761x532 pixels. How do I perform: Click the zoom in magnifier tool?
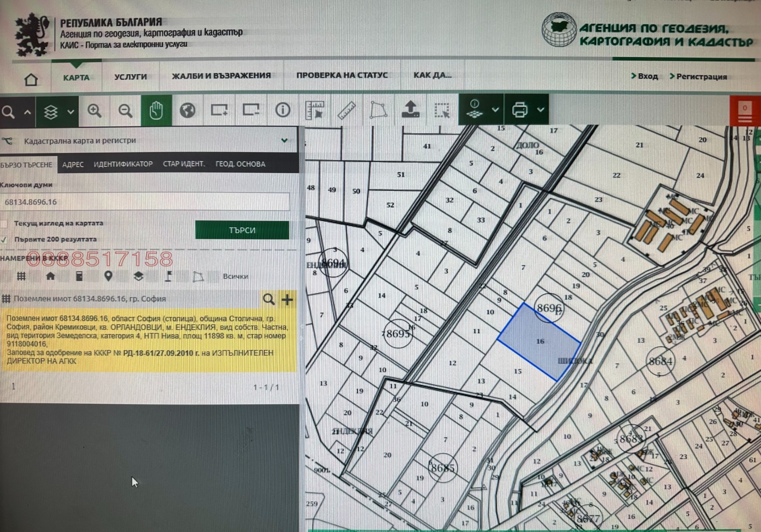click(95, 111)
